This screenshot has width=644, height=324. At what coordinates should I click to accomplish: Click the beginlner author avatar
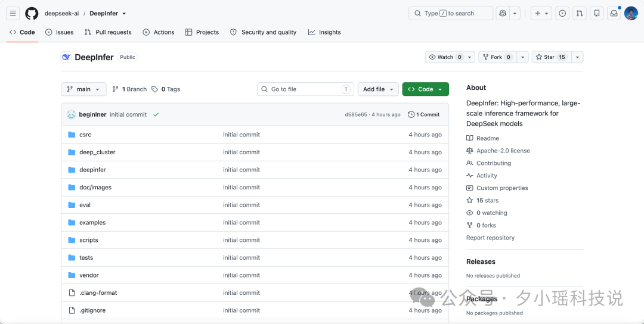pyautogui.click(x=71, y=114)
